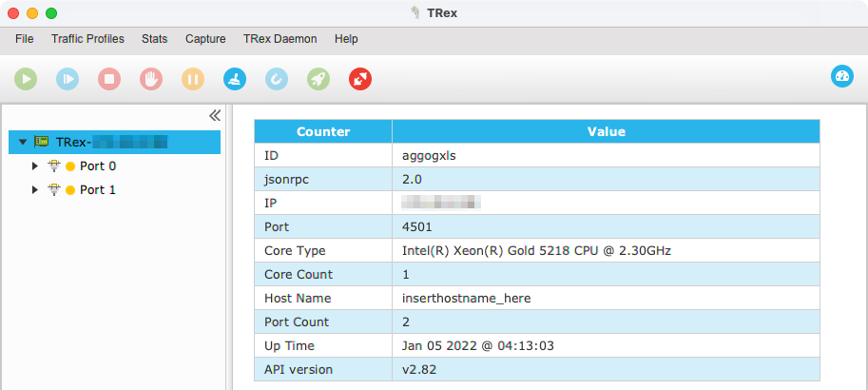868x390 pixels.
Task: Click the light blue refresh arrow icon
Action: coord(277,79)
